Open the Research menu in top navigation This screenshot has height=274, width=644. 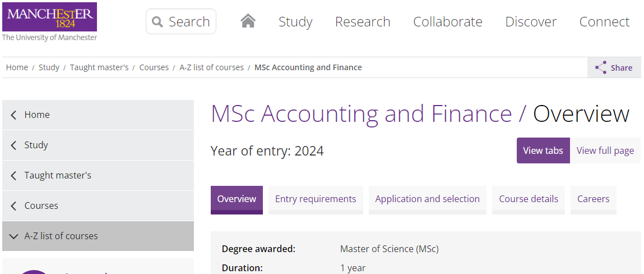tap(363, 21)
